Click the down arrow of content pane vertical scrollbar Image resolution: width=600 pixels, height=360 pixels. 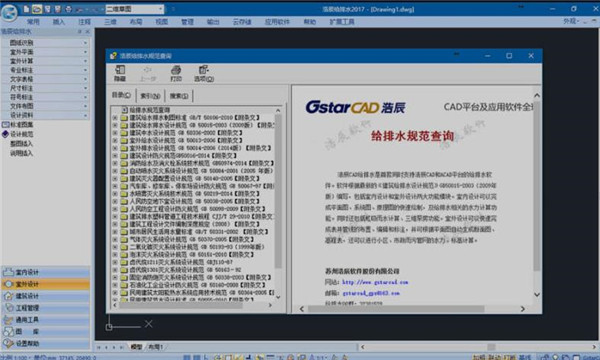pos(537,295)
